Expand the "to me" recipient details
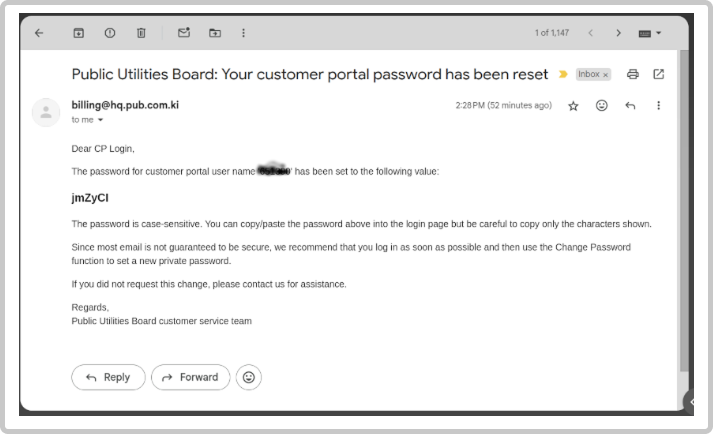 click(100, 120)
